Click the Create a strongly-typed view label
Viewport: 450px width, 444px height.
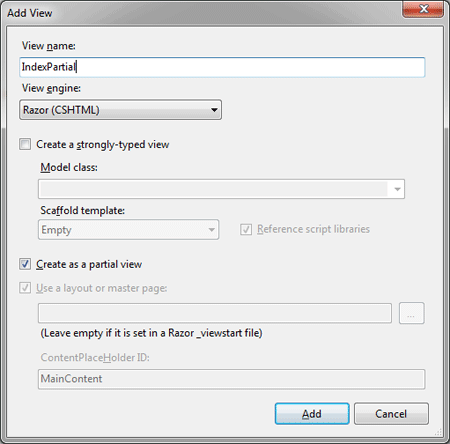point(103,145)
